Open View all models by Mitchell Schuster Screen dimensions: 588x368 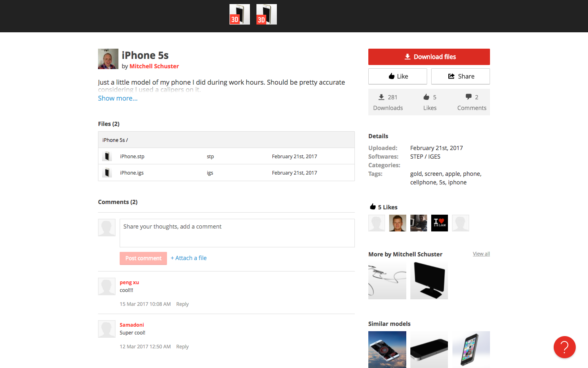(481, 254)
